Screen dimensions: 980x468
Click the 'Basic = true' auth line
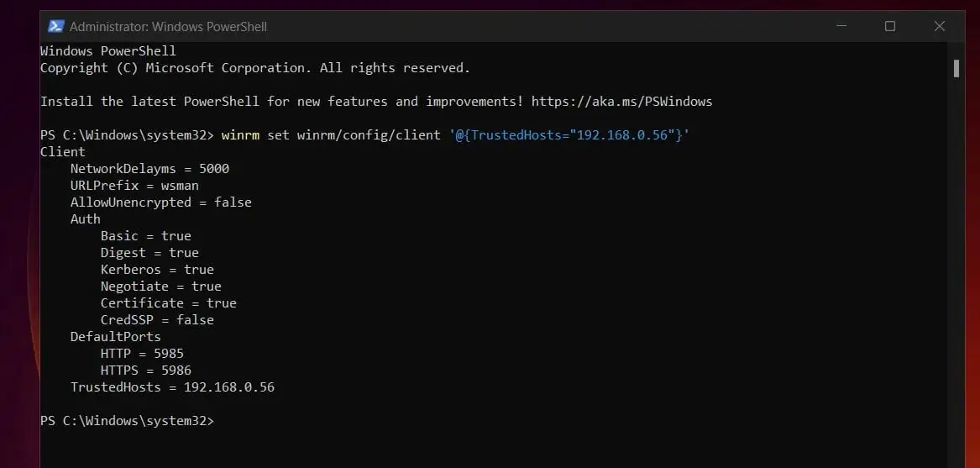(146, 236)
